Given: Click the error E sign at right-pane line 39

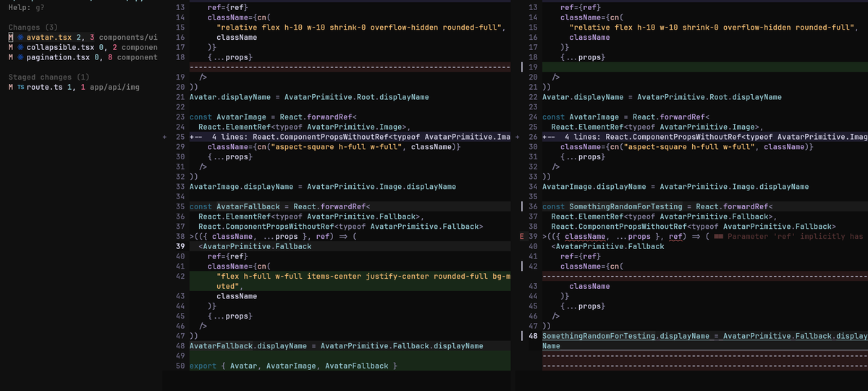Looking at the screenshot, I should click(521, 237).
